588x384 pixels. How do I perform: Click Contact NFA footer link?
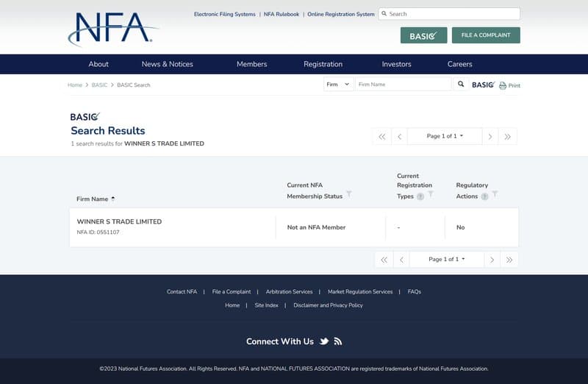(182, 291)
